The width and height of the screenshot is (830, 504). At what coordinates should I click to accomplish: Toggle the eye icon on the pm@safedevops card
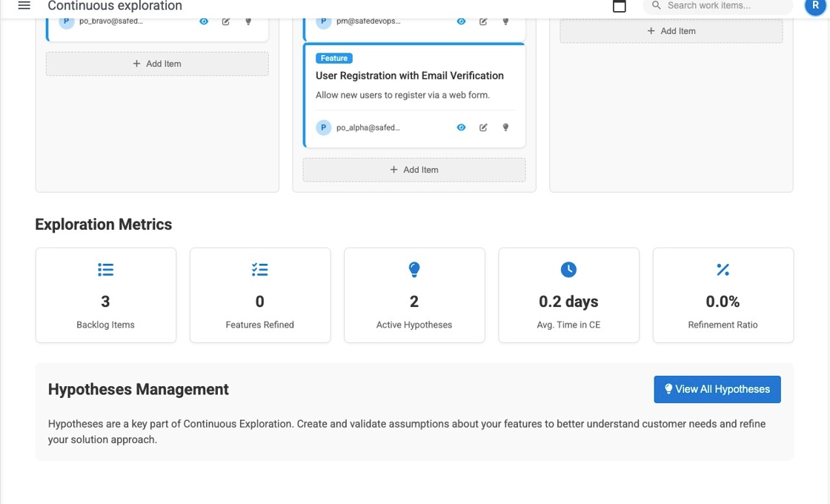click(461, 21)
